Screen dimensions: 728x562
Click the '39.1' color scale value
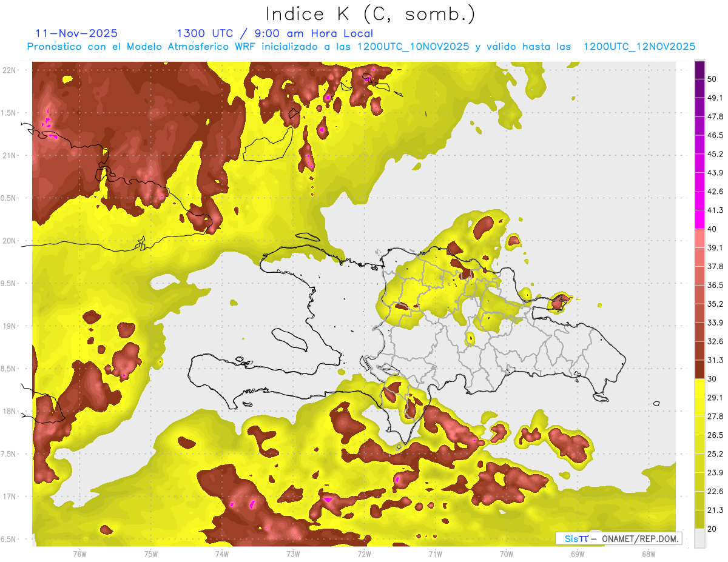pyautogui.click(x=715, y=247)
